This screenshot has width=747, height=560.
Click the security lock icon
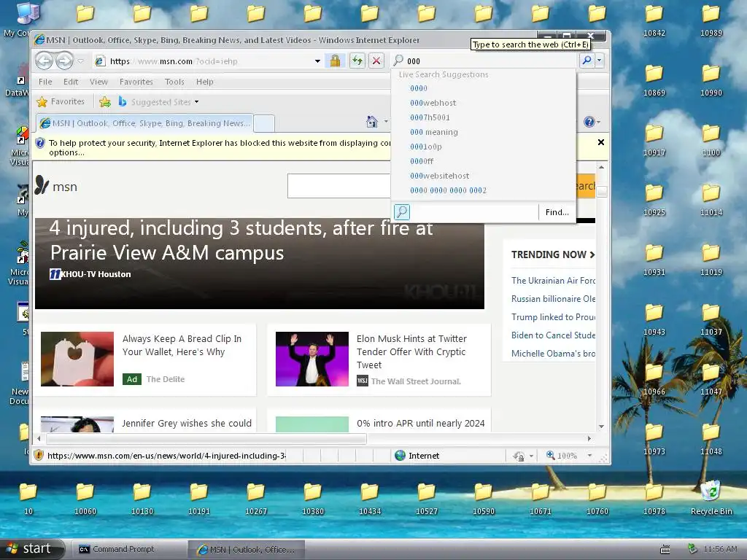(335, 61)
